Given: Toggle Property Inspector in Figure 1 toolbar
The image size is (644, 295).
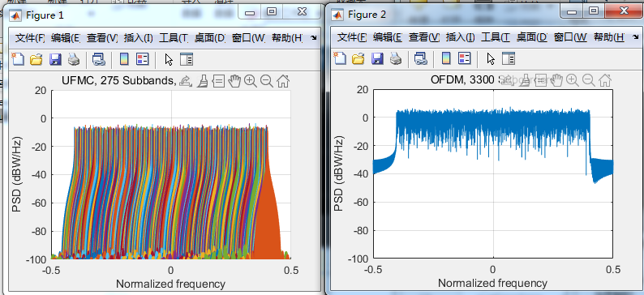Looking at the screenshot, I should (x=187, y=59).
